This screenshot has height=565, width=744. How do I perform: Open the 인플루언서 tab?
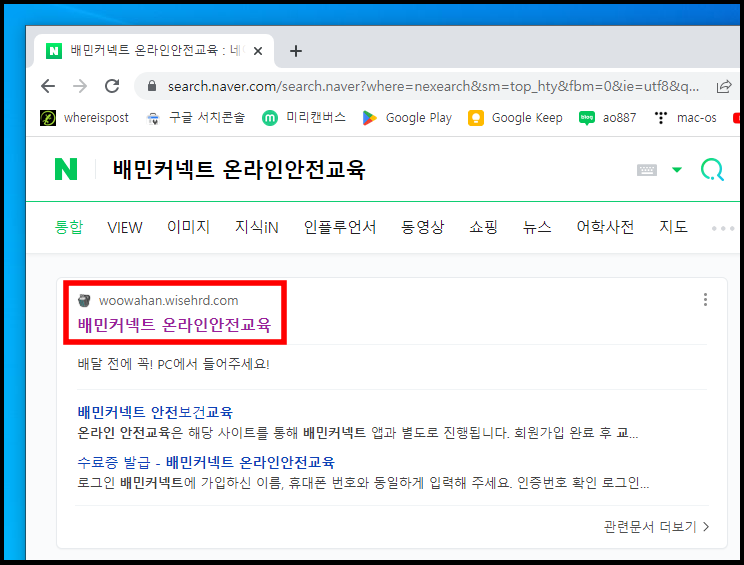[340, 227]
